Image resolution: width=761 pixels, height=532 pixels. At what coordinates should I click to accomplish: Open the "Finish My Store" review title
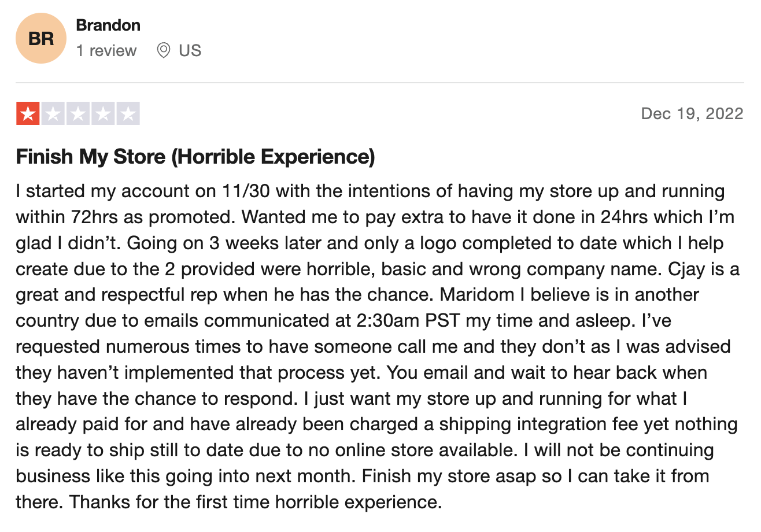[195, 157]
